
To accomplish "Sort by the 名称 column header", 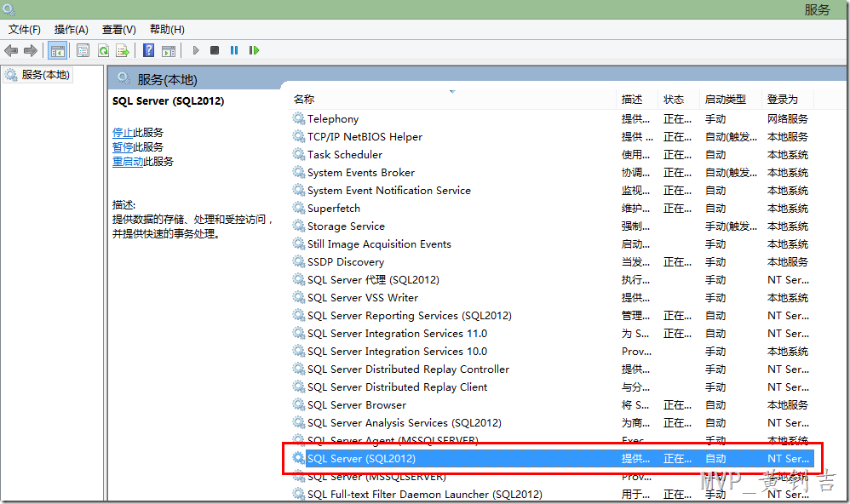I will (454, 99).
